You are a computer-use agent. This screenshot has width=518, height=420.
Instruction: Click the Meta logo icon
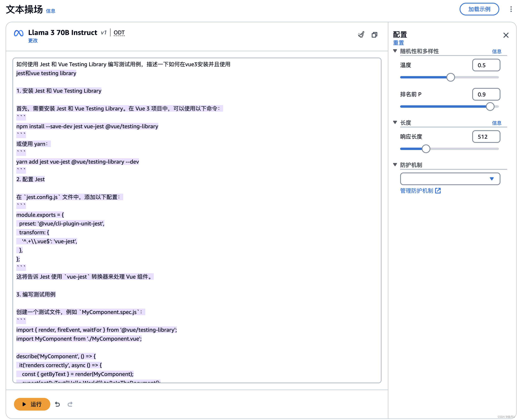pyautogui.click(x=19, y=33)
